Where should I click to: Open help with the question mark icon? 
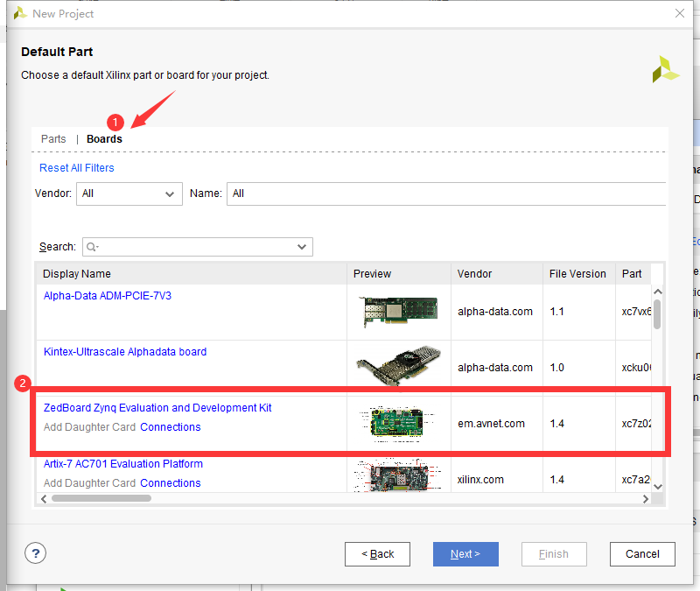pyautogui.click(x=35, y=553)
